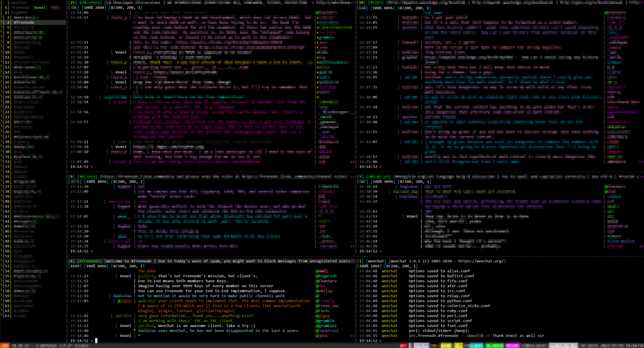Image resolution: width=644 pixels, height=348 pixels.
Task: Click the Voxel nick at 18:55:47 message
Action: (121, 52)
